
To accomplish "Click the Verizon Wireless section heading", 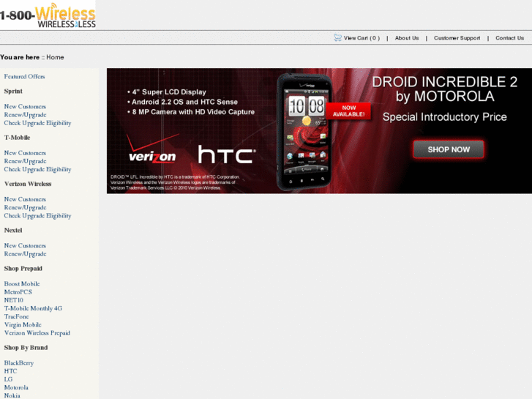I will tap(28, 184).
